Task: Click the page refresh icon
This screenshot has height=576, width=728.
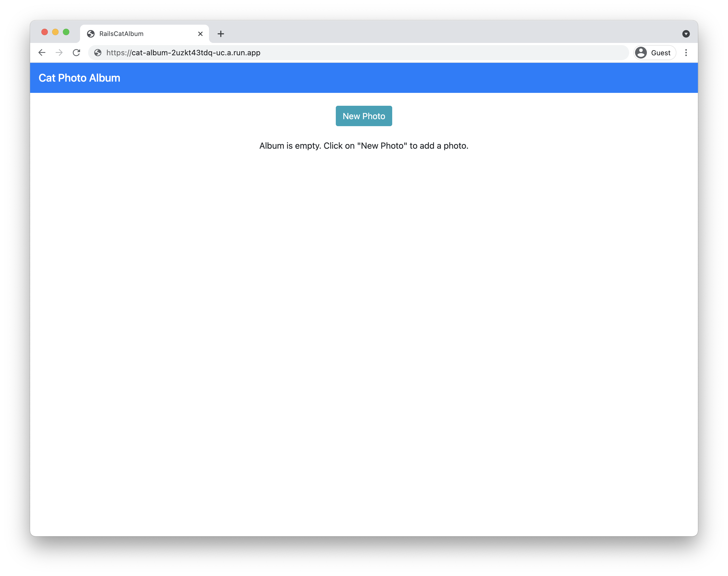Action: tap(77, 53)
